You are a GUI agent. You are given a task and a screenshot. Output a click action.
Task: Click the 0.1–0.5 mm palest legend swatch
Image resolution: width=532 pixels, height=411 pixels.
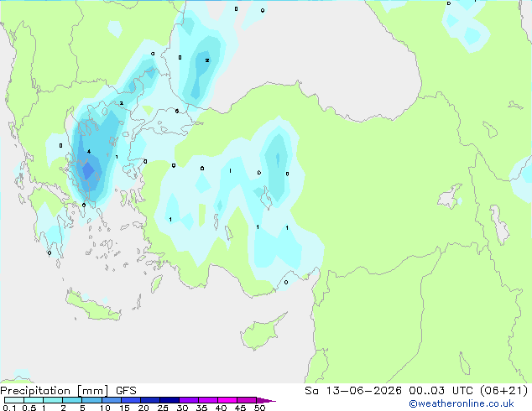coord(14,400)
